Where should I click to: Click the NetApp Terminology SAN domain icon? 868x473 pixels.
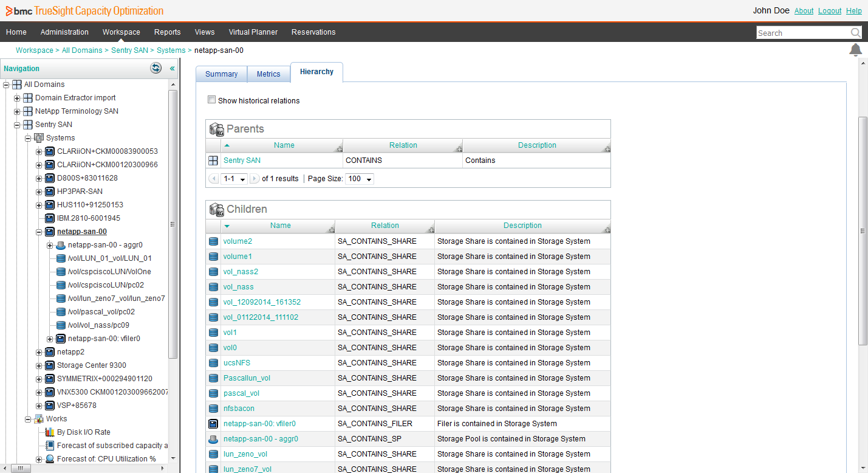click(28, 111)
